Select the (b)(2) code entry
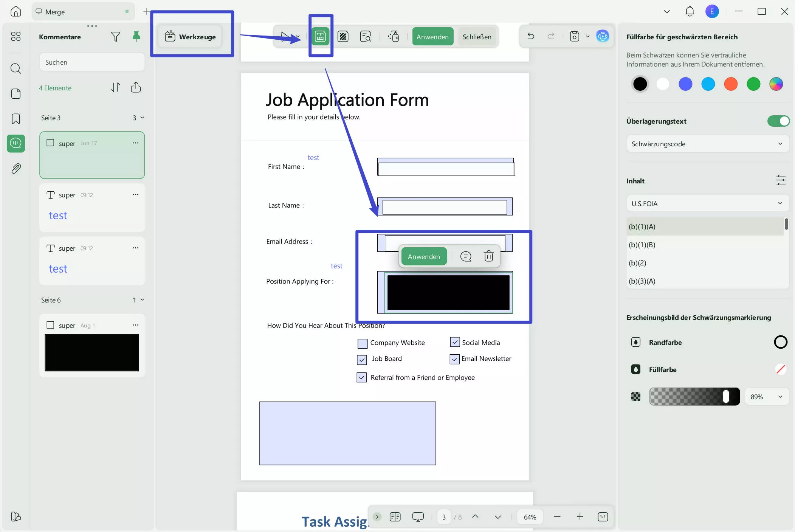This screenshot has height=532, width=795. click(705, 263)
